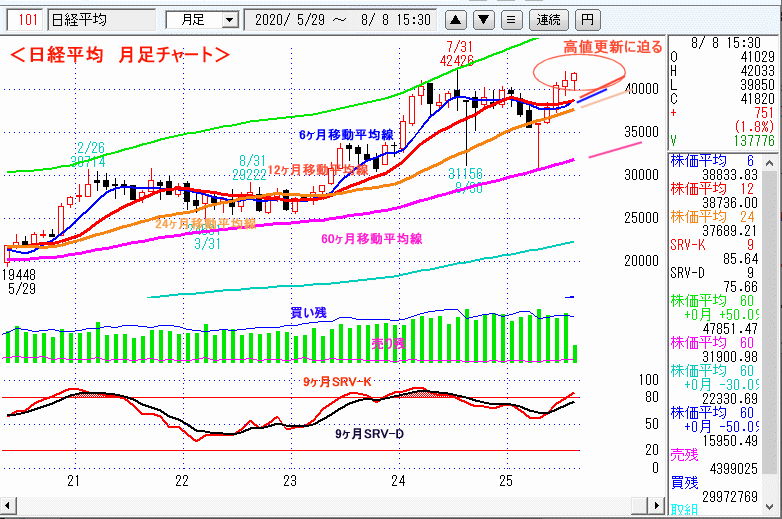
Task: Click the 60ヶ月移動平均線 label
Action: click(x=372, y=239)
